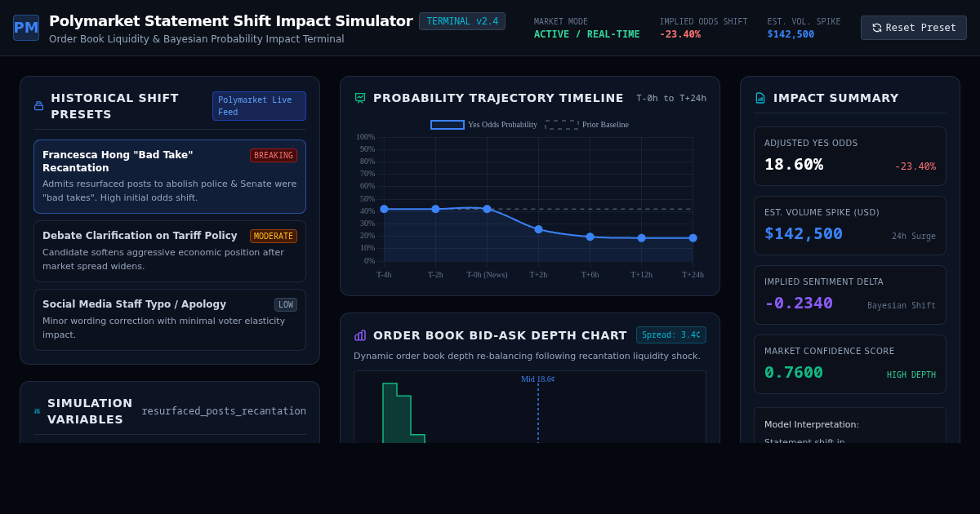Select the Debate Clarification on Tariff Policy preset
Viewport: 980px width, 514px height.
[170, 251]
